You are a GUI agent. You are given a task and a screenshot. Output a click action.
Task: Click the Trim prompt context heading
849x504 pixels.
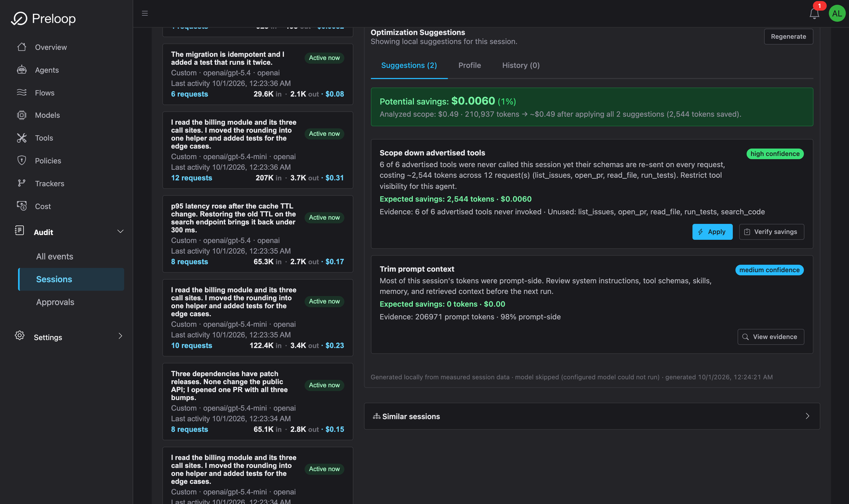pyautogui.click(x=417, y=269)
